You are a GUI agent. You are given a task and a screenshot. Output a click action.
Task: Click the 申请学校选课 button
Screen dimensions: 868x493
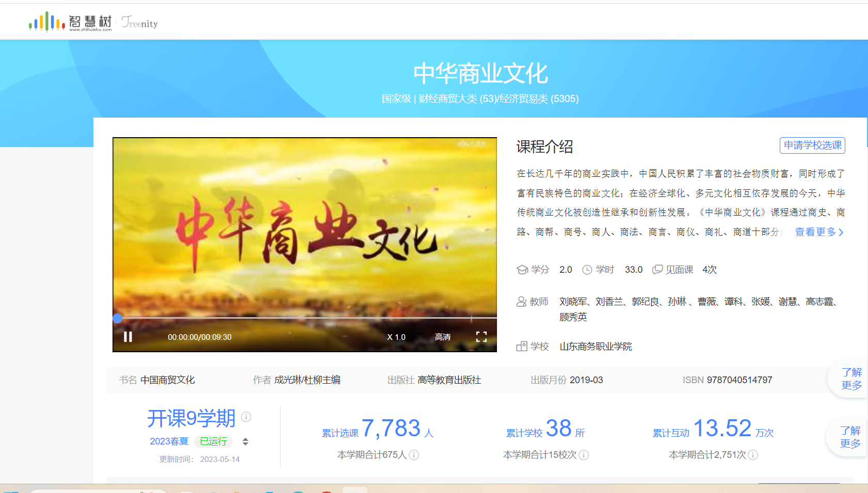pos(812,145)
